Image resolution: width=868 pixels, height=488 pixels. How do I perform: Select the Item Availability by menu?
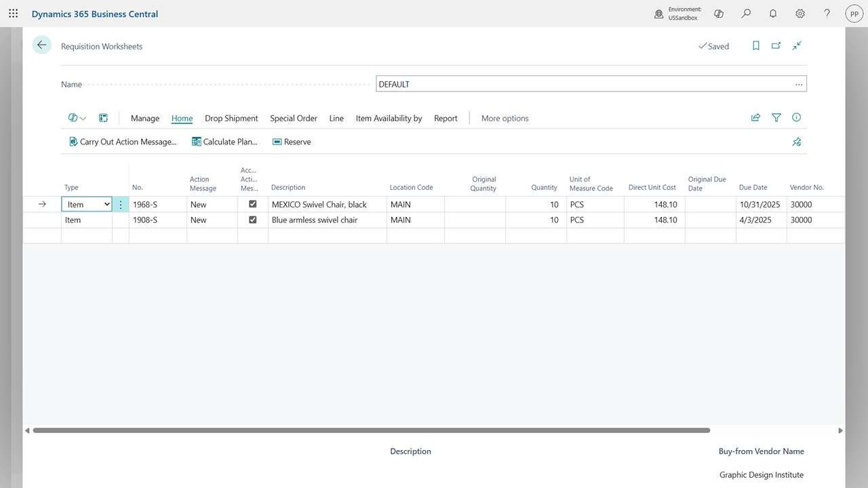(x=389, y=118)
